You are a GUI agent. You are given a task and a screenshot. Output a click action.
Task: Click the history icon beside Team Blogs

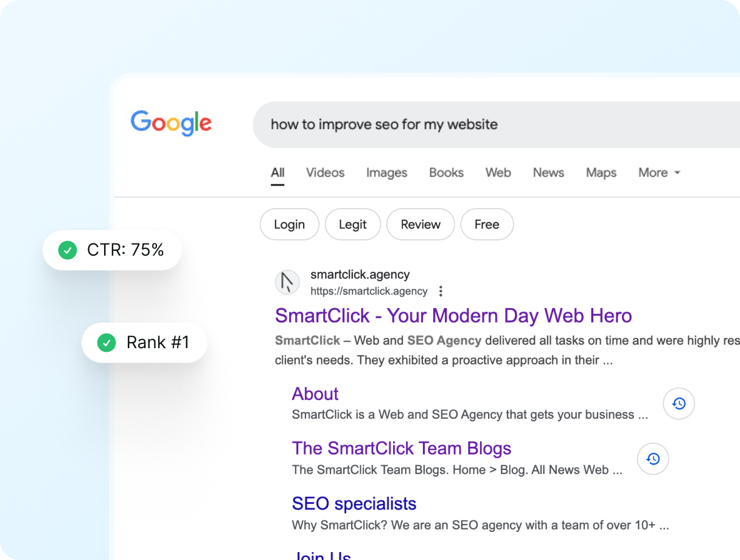pos(653,459)
